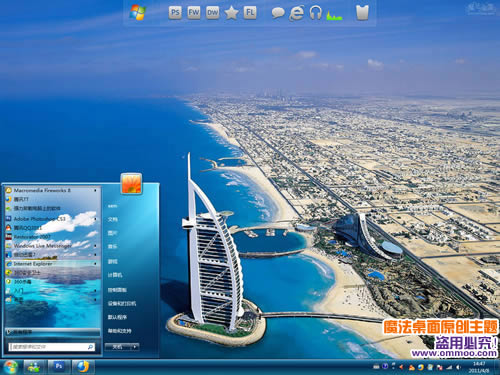Screen dimensions: 500x375
Task: Open the speech bubble chat dock icon
Action: (278, 13)
